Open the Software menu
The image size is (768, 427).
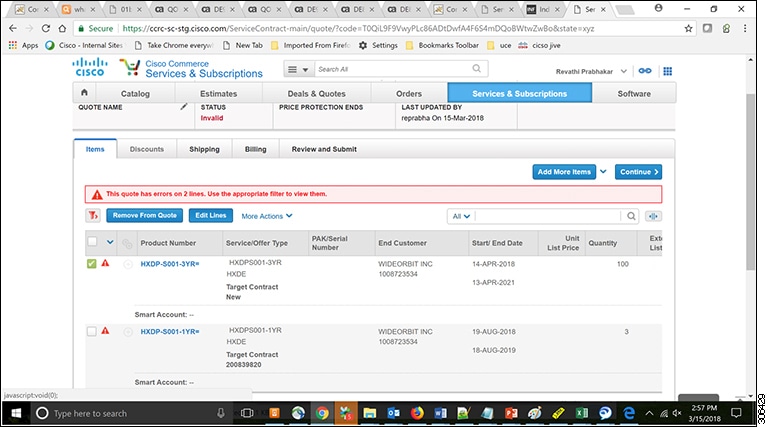[x=634, y=94]
